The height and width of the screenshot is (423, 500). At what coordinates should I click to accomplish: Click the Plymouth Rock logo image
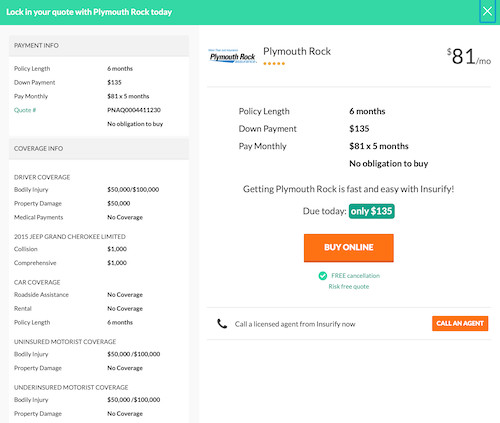(x=233, y=56)
